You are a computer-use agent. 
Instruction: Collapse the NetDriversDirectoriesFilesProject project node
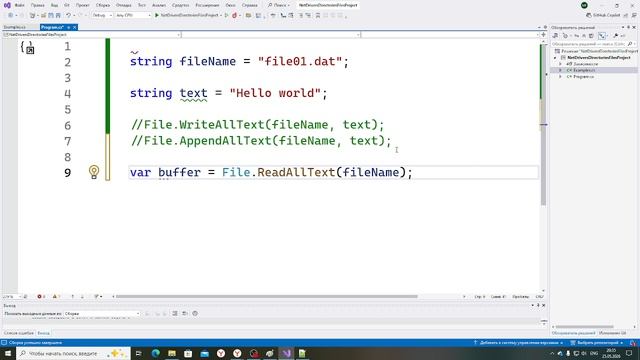555,58
